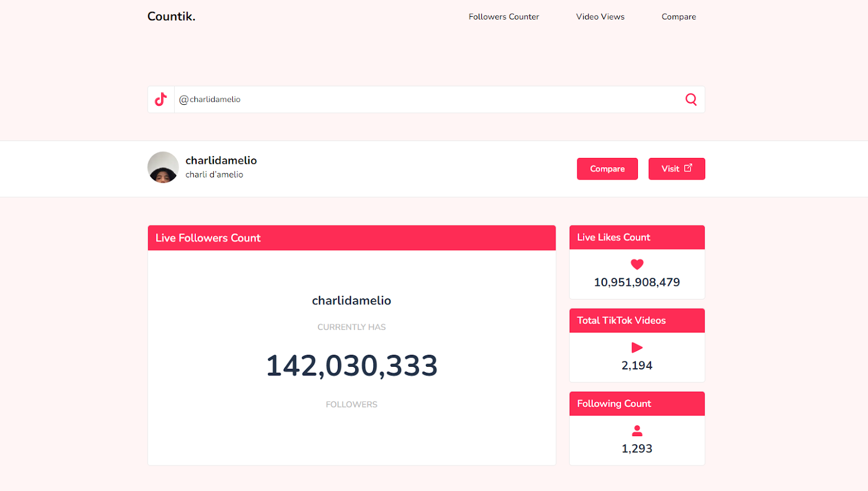
Task: Click the Following Count header
Action: 637,404
